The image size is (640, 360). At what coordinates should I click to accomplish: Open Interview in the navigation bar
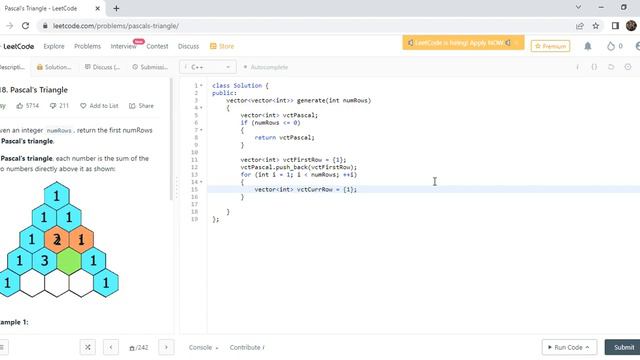point(123,46)
